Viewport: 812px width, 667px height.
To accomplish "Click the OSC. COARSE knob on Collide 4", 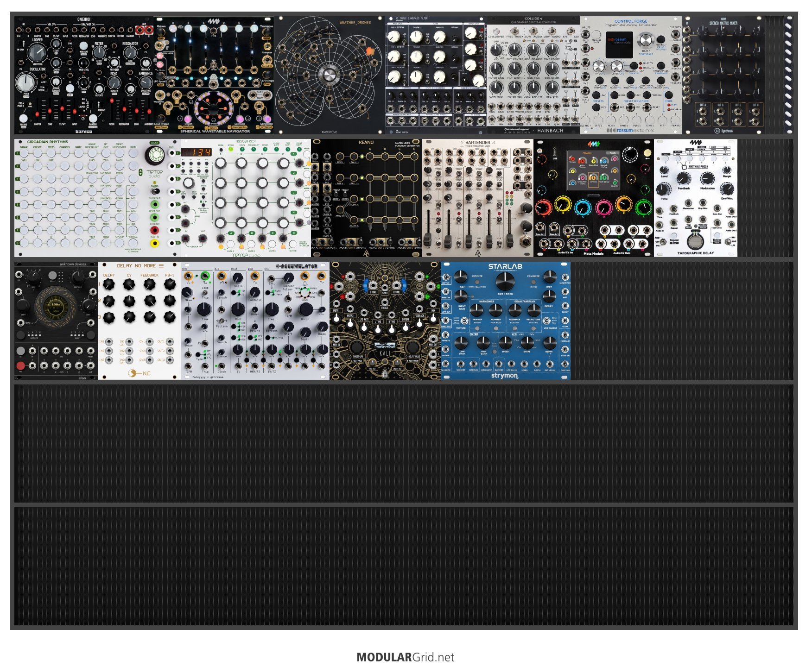I will (x=533, y=50).
